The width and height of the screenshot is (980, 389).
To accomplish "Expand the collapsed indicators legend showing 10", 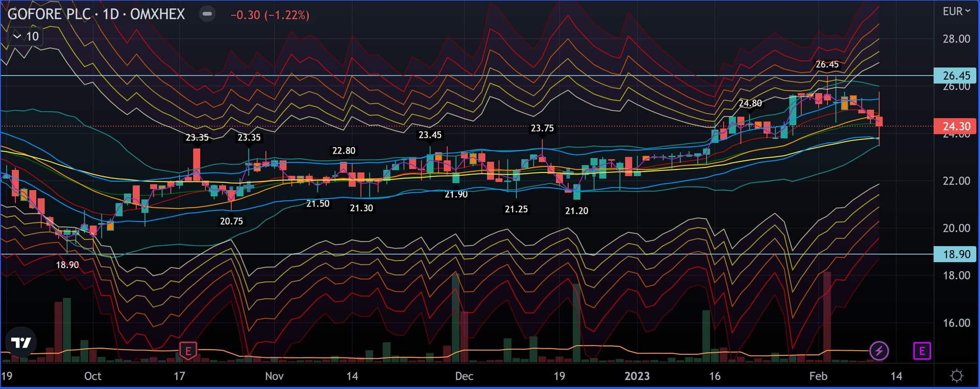I will tap(26, 36).
